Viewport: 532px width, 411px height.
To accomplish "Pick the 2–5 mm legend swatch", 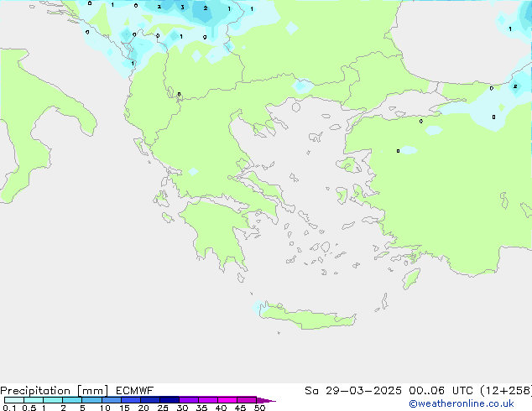I will coord(72,400).
